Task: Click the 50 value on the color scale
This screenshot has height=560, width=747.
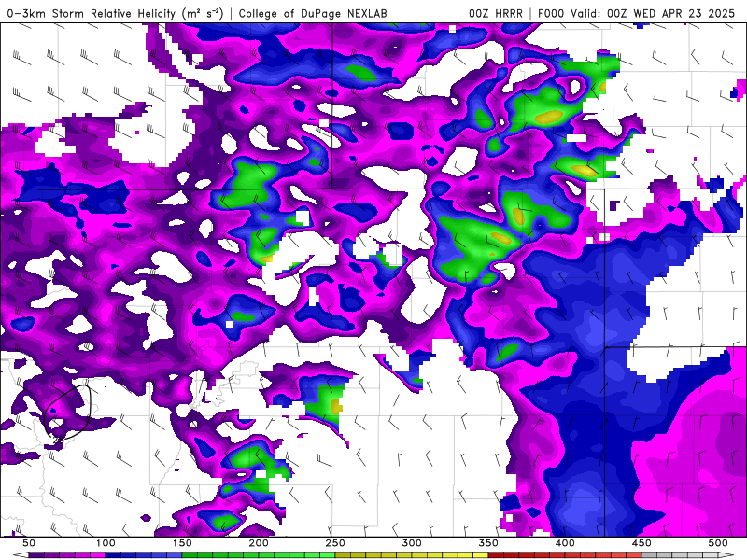Action: 29,543
